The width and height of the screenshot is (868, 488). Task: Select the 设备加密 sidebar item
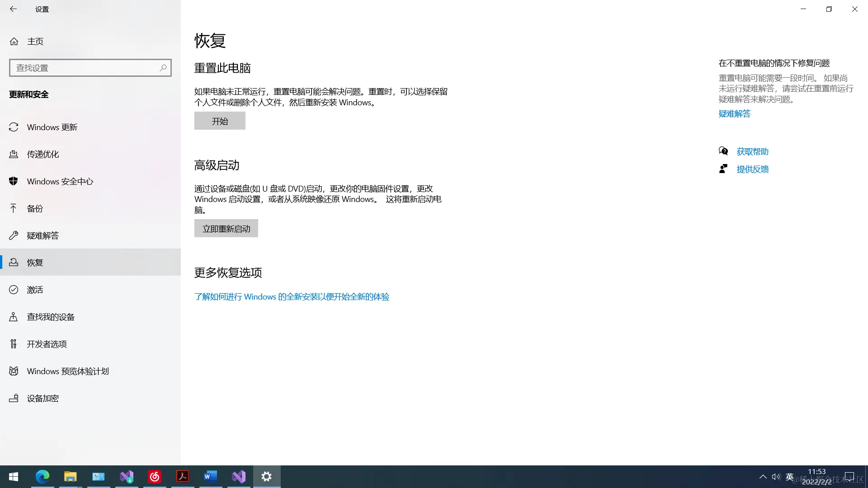coord(43,399)
